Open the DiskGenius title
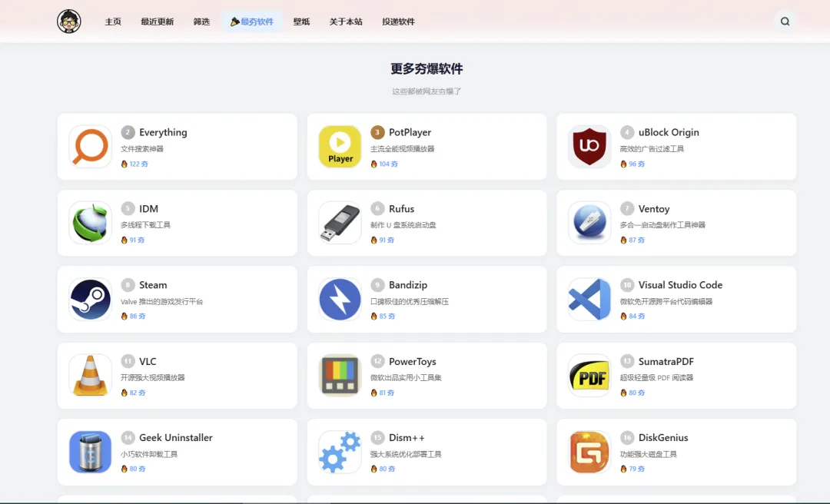The height and width of the screenshot is (504, 830). pyautogui.click(x=663, y=438)
